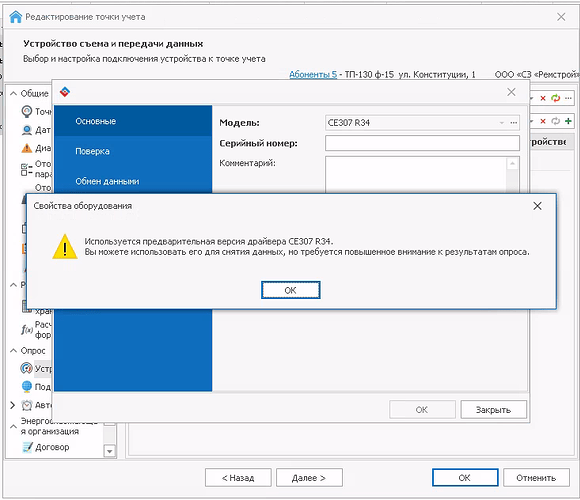Click Комментарий scrollbar up arrow
This screenshot has width=580, height=500.
point(512,163)
